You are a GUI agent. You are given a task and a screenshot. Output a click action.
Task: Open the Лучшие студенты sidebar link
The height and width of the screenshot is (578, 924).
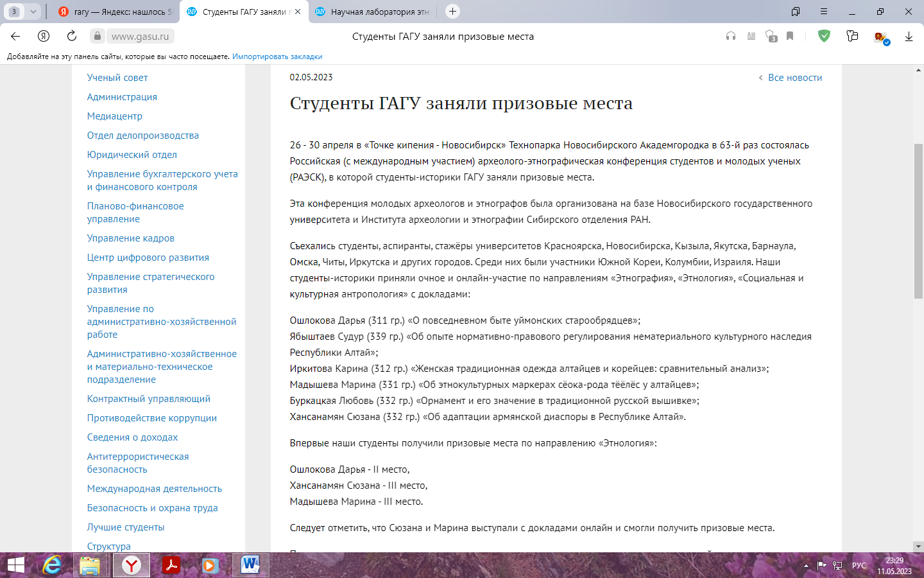[126, 527]
